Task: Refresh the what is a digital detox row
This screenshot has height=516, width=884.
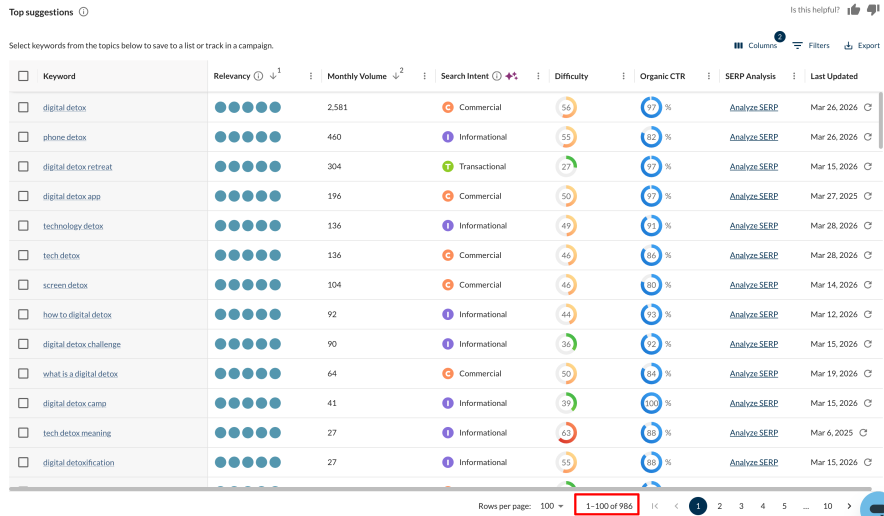Action: point(868,374)
